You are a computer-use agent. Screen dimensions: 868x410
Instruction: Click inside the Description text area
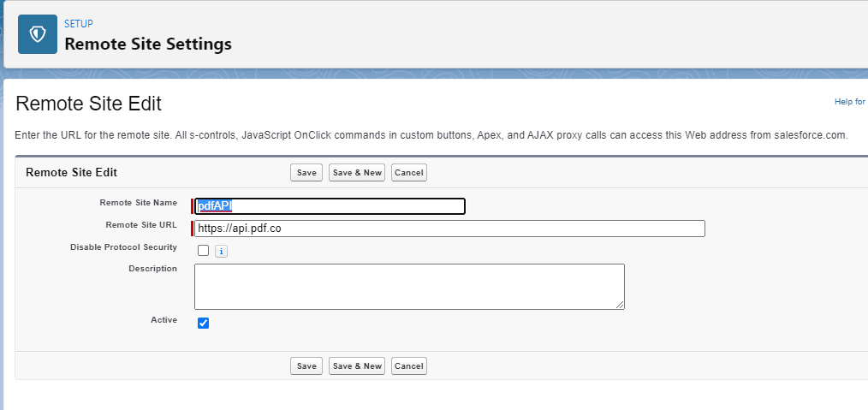tap(409, 286)
